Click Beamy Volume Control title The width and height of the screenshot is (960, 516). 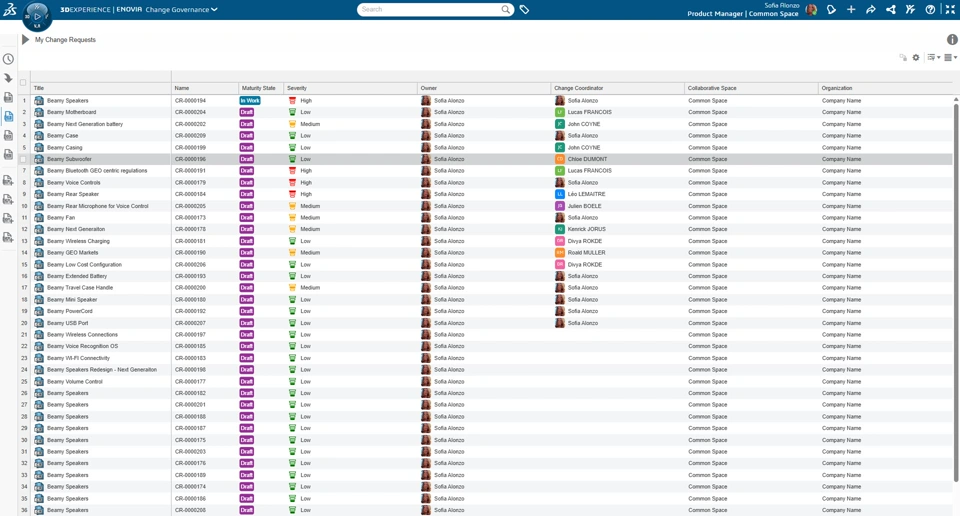click(75, 381)
